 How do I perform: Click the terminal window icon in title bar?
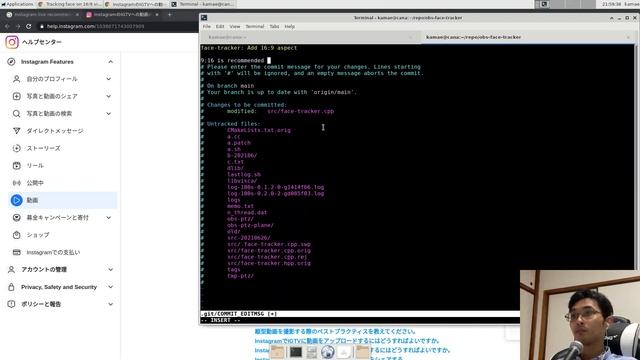pyautogui.click(x=204, y=18)
